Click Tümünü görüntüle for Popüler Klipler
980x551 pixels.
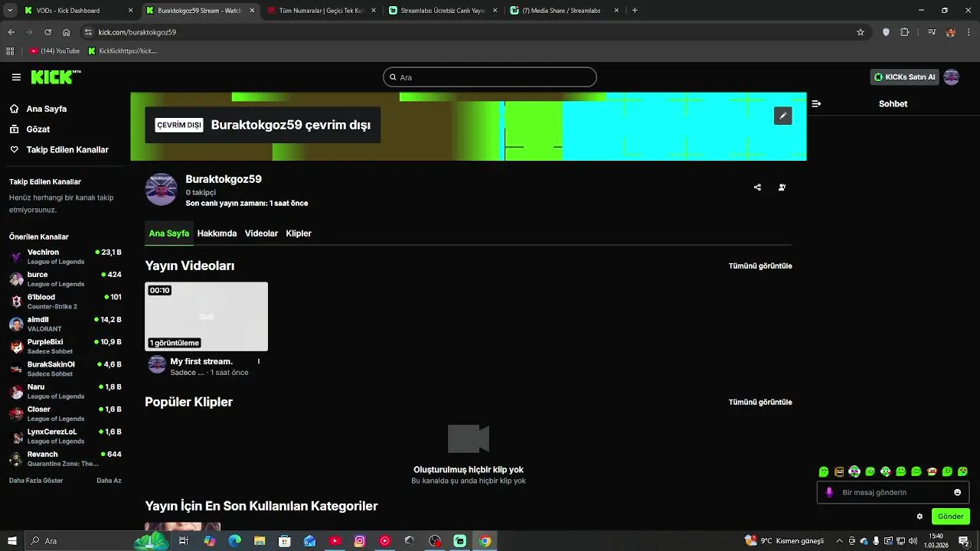coord(760,402)
